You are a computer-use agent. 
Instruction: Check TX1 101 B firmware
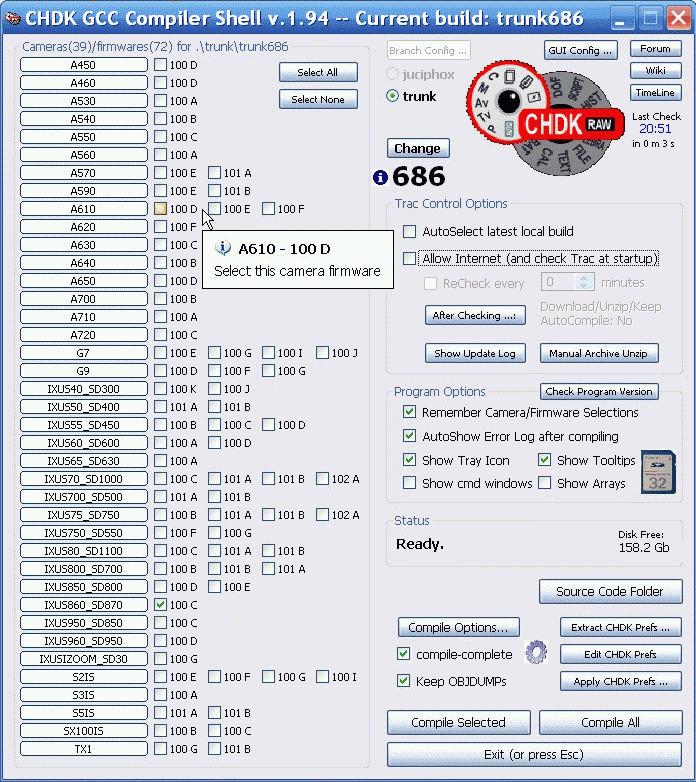click(214, 749)
